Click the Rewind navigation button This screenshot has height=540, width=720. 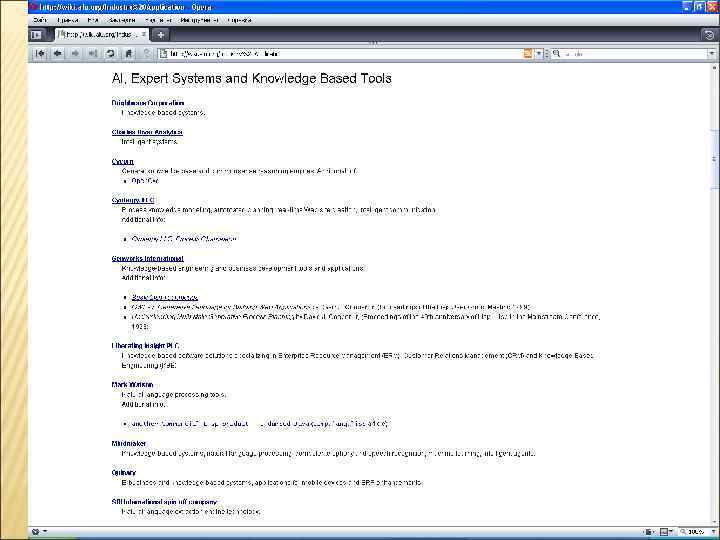pyautogui.click(x=40, y=54)
